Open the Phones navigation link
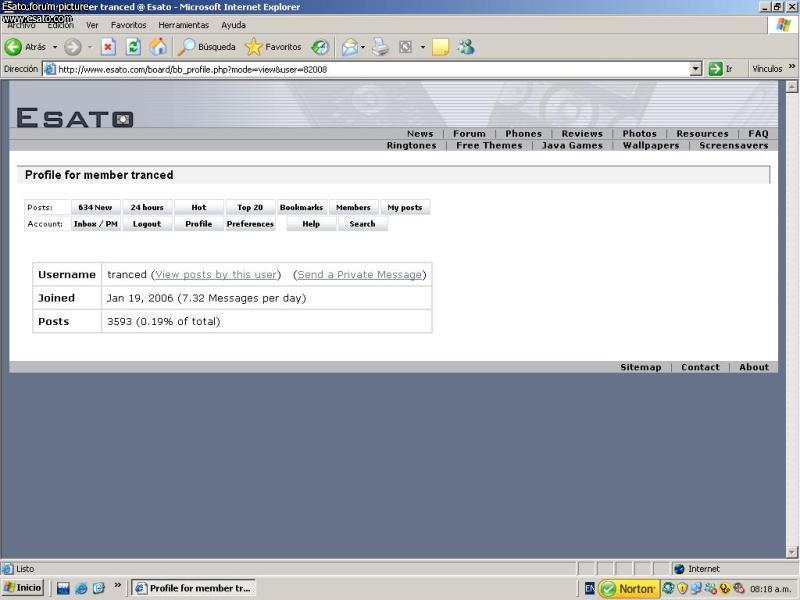The width and height of the screenshot is (800, 600). click(x=523, y=134)
